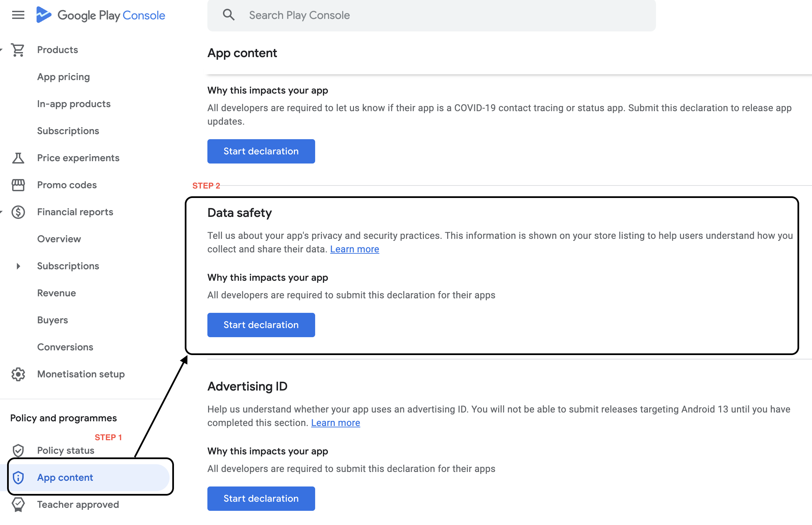Open Monetisation setup via the gear icon
The height and width of the screenshot is (525, 812).
tap(18, 374)
